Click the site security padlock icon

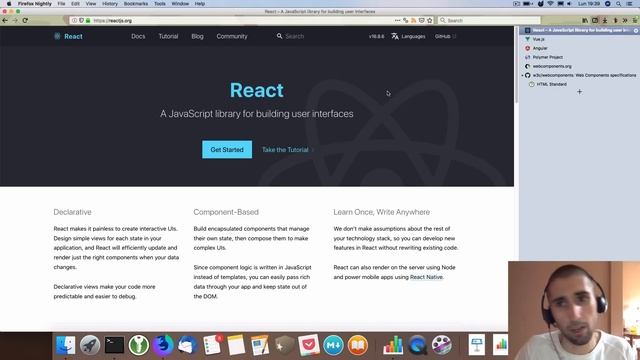coord(88,20)
